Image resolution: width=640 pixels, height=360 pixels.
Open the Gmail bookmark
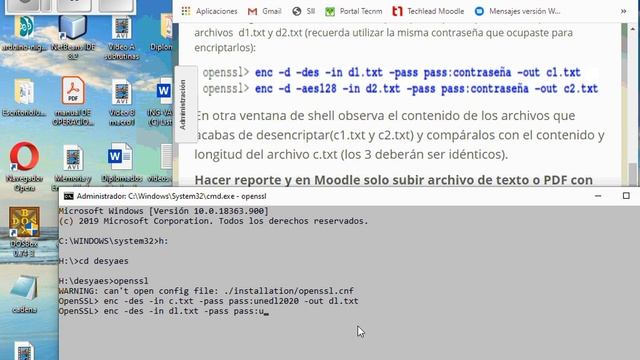(264, 11)
